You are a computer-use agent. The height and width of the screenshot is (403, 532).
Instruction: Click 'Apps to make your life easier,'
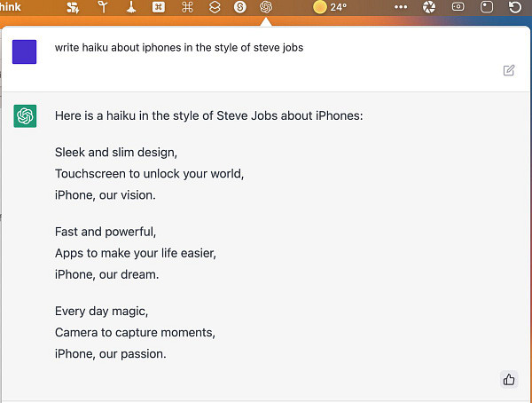[136, 253]
